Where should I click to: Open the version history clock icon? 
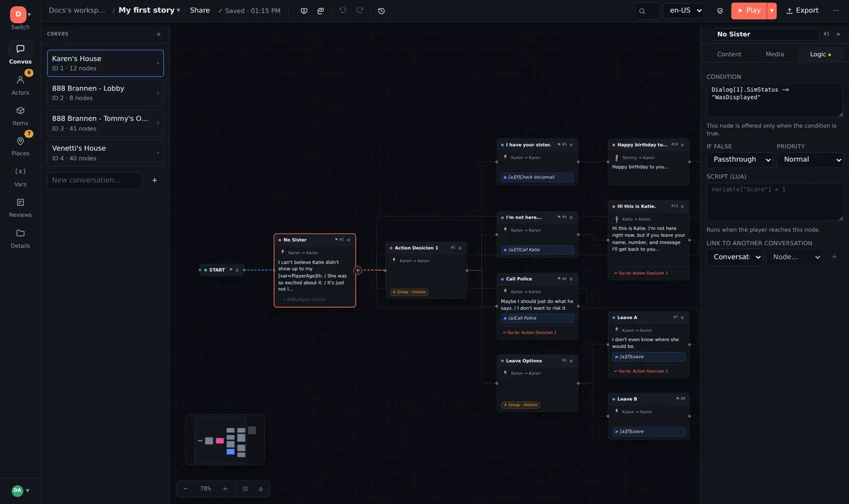click(x=382, y=11)
